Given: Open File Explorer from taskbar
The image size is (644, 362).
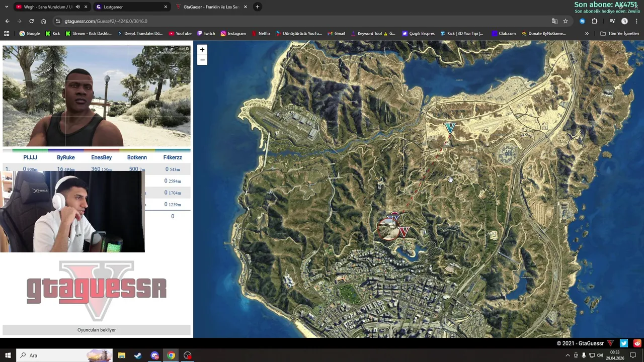Looking at the screenshot, I should click(x=121, y=355).
